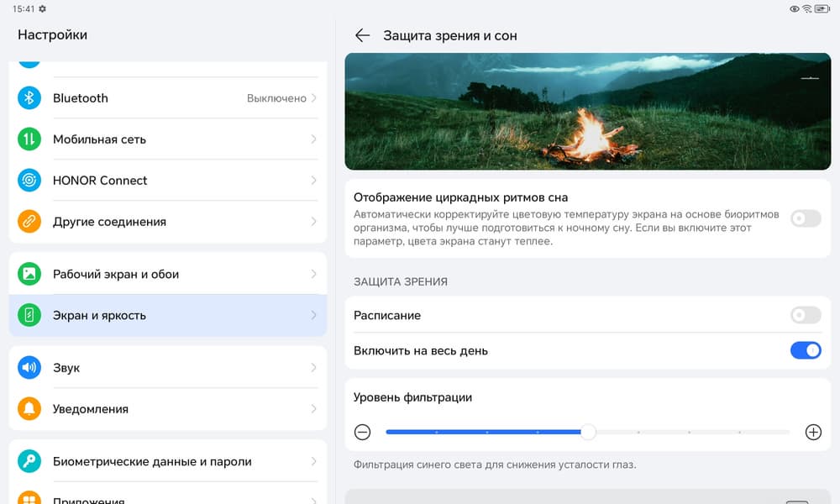Tap the Мобильная сеть green arrows icon
Image resolution: width=840 pixels, height=504 pixels.
pyautogui.click(x=29, y=139)
